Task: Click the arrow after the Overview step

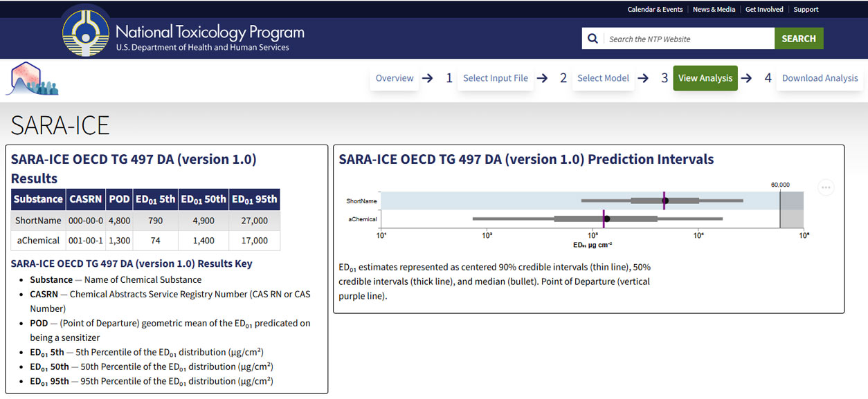Action: tap(428, 78)
